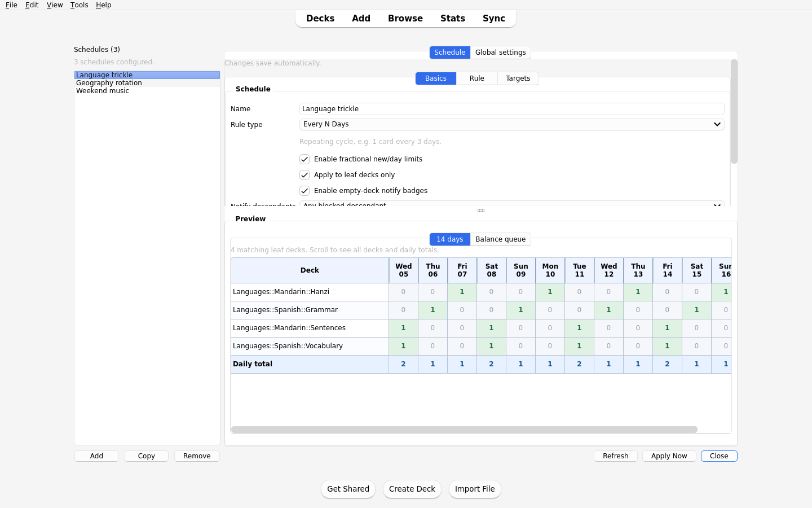The height and width of the screenshot is (508, 812).
Task: Click the Import File button
Action: (x=475, y=489)
